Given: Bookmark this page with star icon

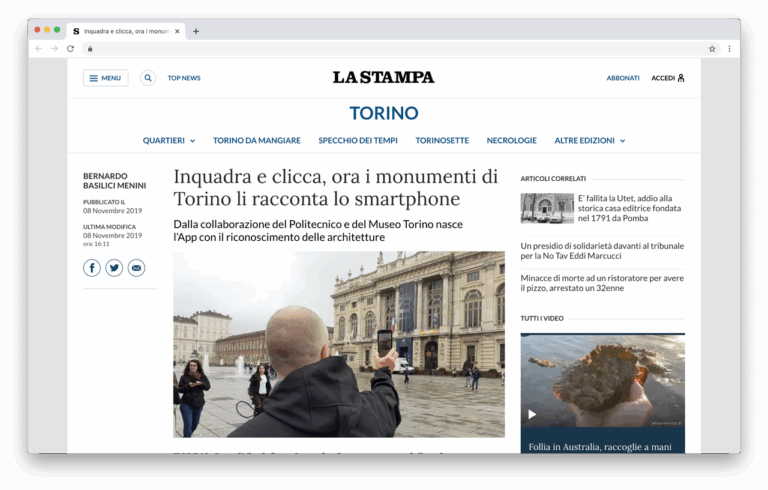Looking at the screenshot, I should tap(712, 48).
